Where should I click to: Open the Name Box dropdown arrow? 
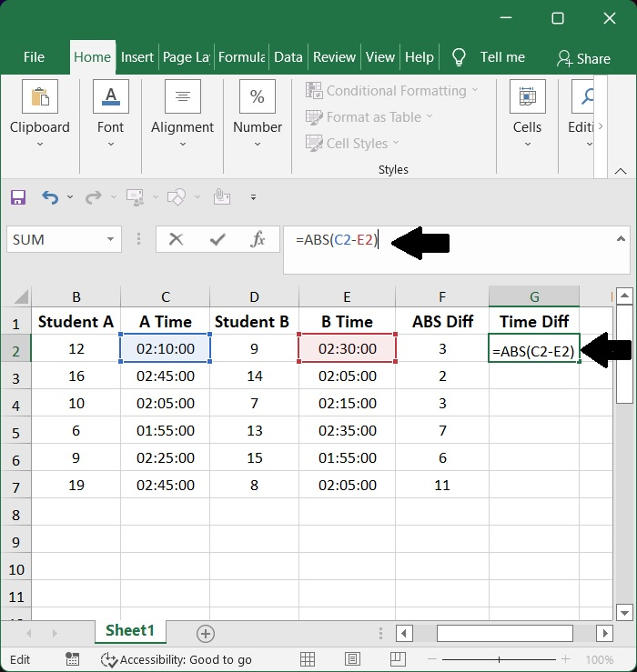coord(111,239)
